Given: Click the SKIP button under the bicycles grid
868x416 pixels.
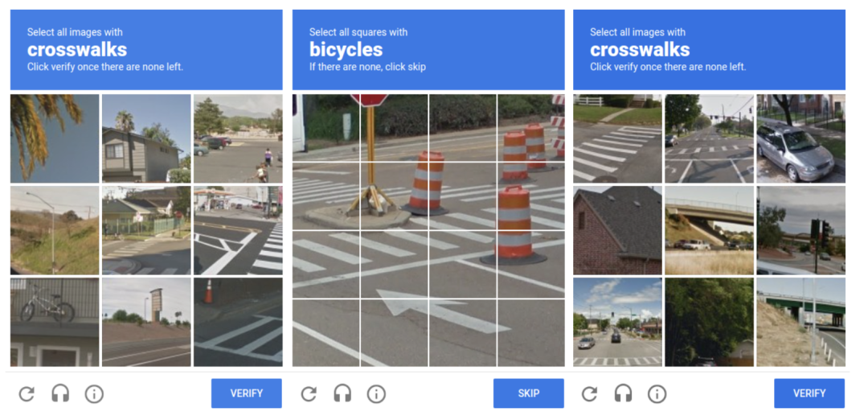Looking at the screenshot, I should coord(529,393).
